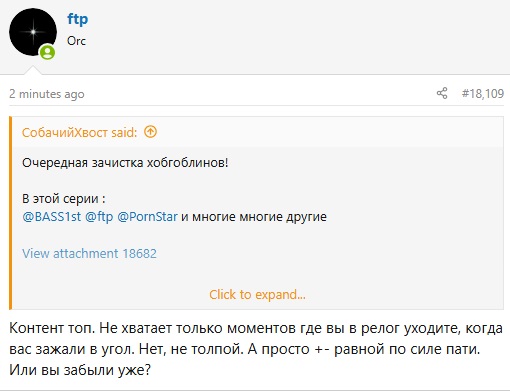Open View attachment 18682
510x391 pixels.
point(89,253)
